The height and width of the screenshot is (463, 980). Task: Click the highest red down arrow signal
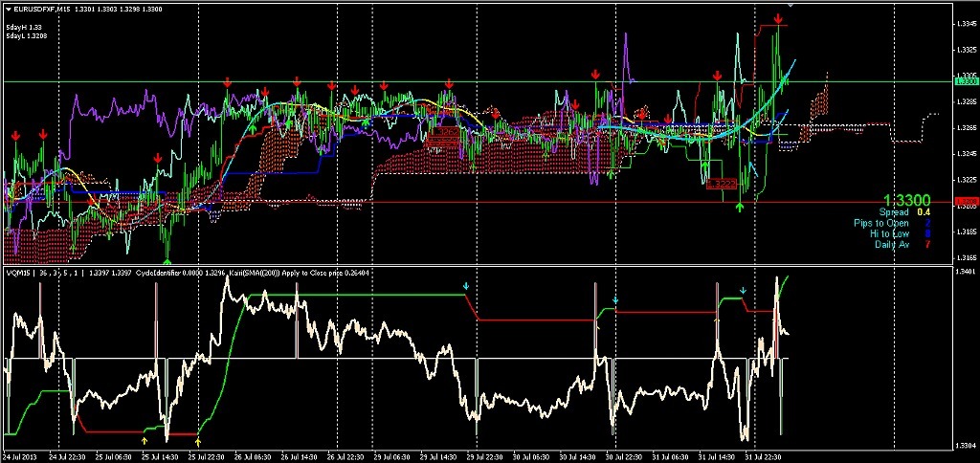tap(780, 18)
